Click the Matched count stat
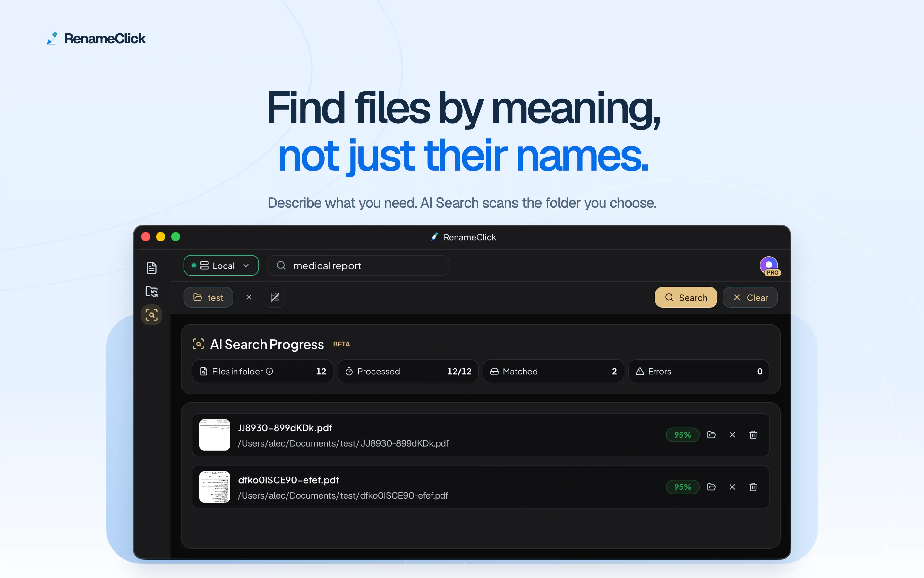Image resolution: width=924 pixels, height=578 pixels. point(553,371)
